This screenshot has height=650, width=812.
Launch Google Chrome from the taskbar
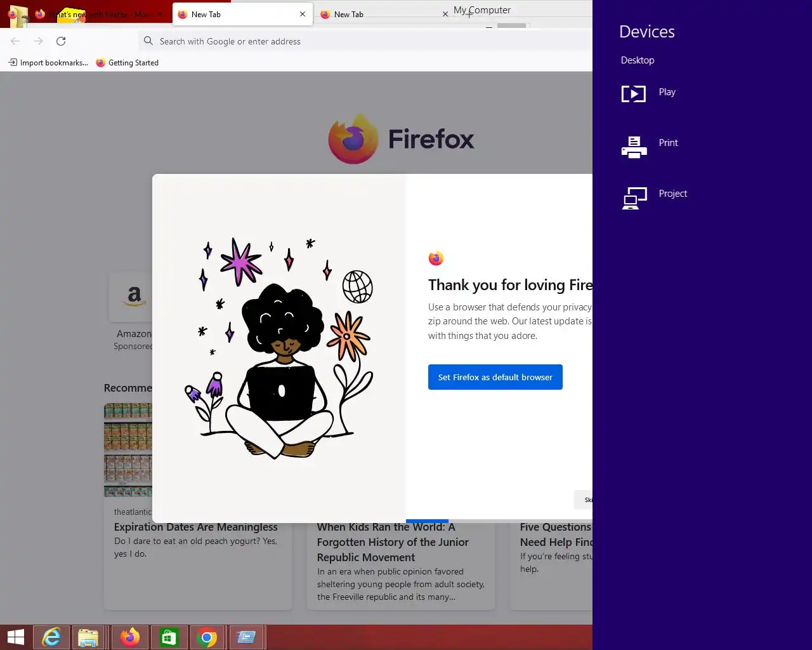(207, 637)
